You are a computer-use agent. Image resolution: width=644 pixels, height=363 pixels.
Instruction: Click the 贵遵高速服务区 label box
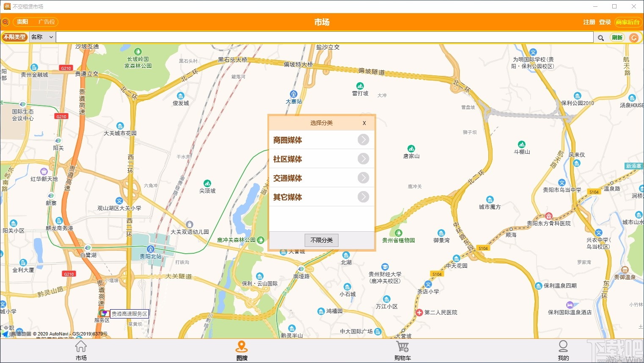pyautogui.click(x=129, y=314)
